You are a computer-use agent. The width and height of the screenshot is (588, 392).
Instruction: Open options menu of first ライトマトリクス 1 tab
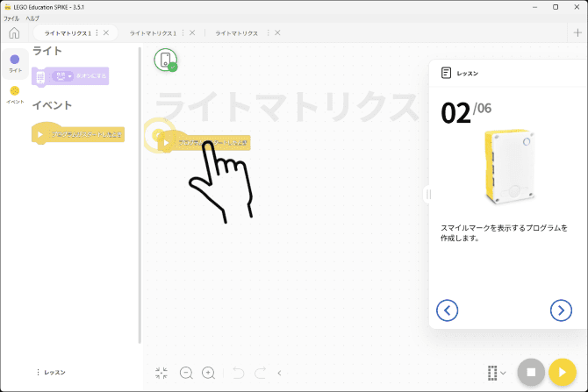coord(97,33)
